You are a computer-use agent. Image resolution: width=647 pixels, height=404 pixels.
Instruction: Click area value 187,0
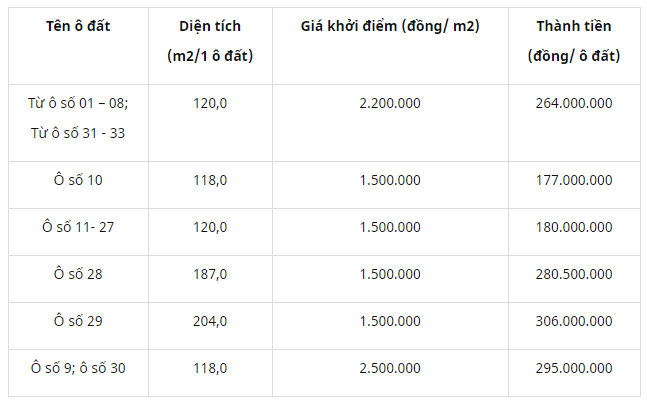click(x=210, y=274)
